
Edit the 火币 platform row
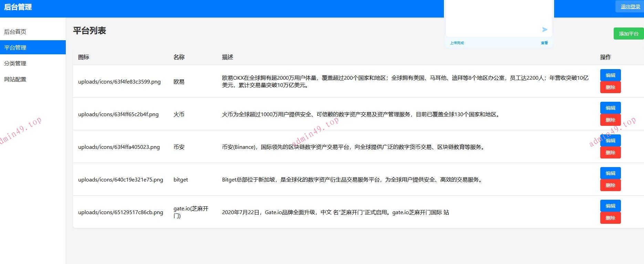610,108
